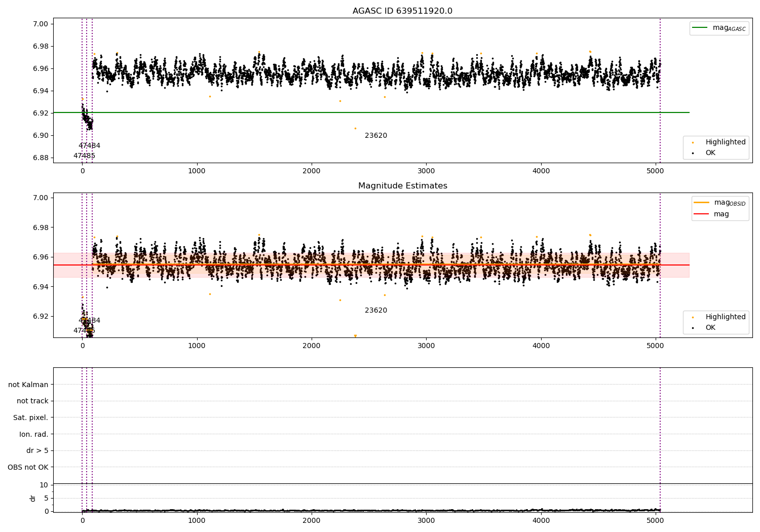The image size is (760, 532).
Task: Click the 6.94 y-tick of Magnitude Estimates plot
Action: [x=41, y=287]
